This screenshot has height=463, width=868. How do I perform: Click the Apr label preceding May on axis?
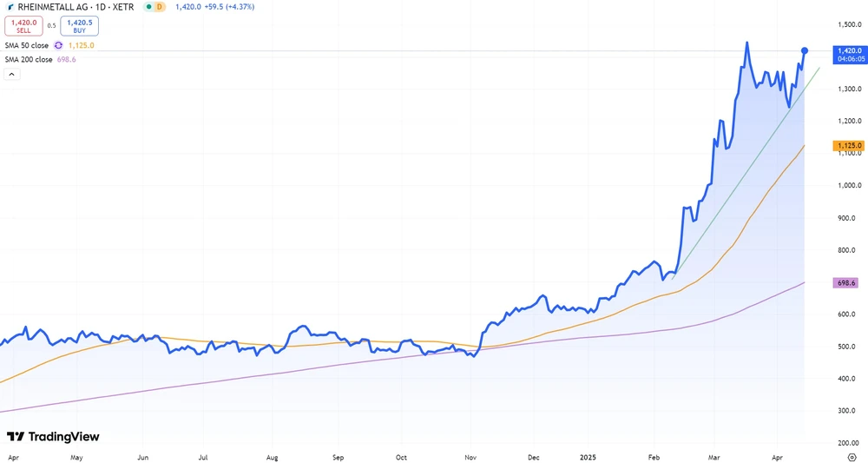point(13,458)
